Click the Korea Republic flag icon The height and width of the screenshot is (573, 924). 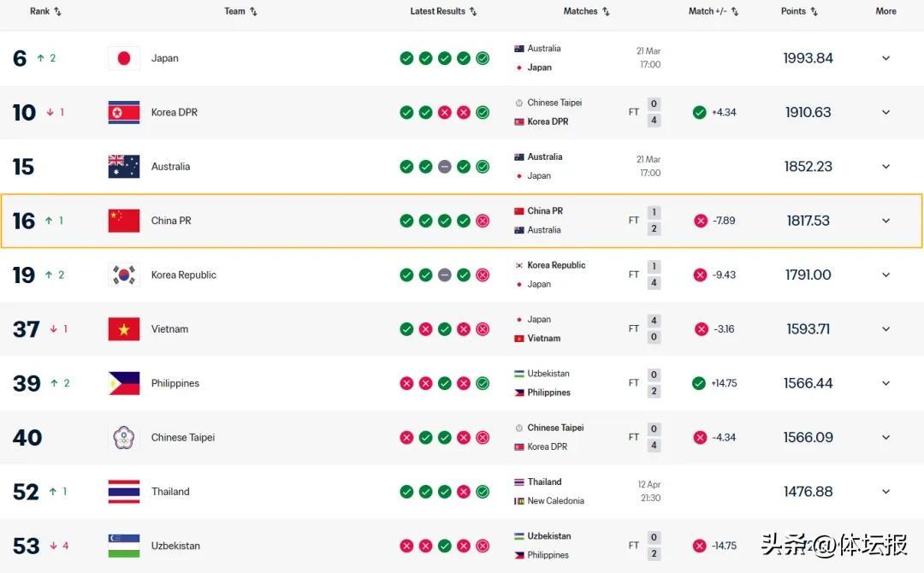(x=124, y=275)
